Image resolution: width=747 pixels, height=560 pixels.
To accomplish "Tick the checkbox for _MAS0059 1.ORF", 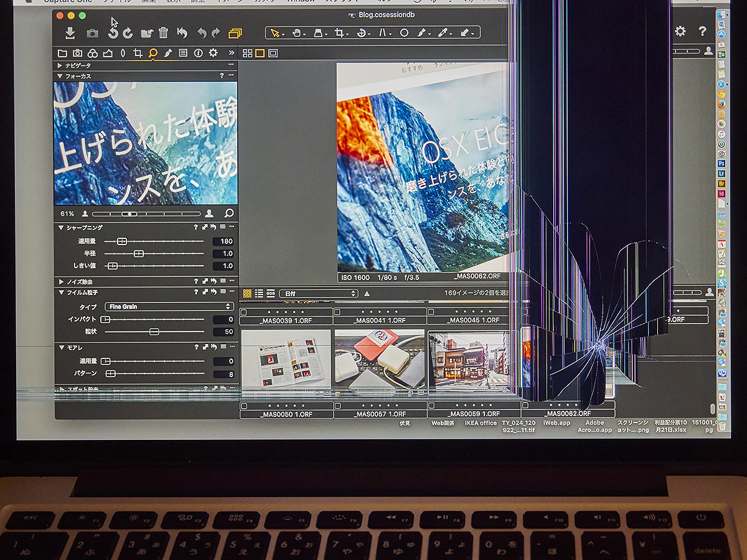I will click(x=431, y=406).
